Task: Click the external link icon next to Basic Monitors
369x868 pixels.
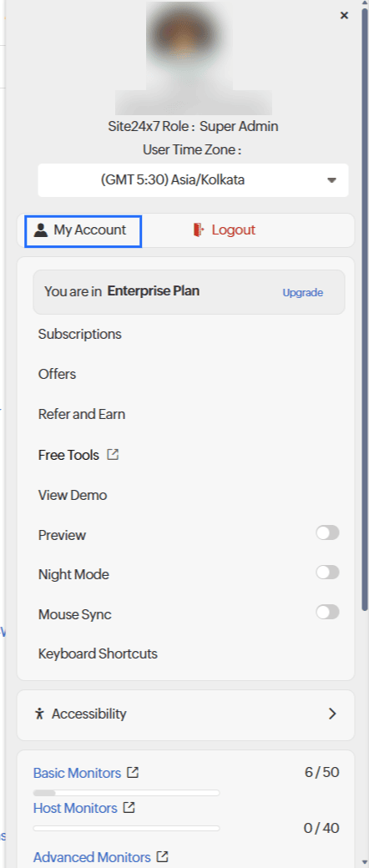Action: pos(133,772)
